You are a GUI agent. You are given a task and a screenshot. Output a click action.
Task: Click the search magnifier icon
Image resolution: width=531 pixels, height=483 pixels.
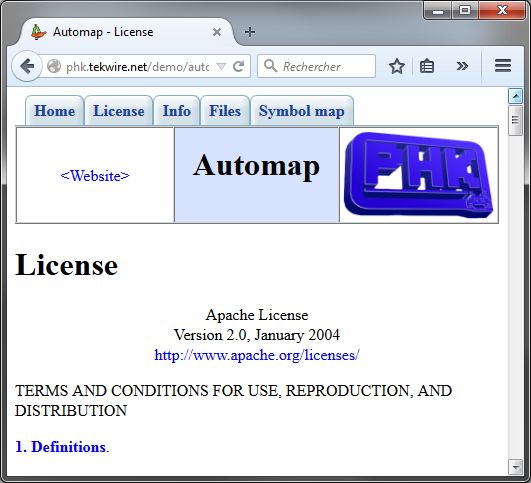pos(270,66)
